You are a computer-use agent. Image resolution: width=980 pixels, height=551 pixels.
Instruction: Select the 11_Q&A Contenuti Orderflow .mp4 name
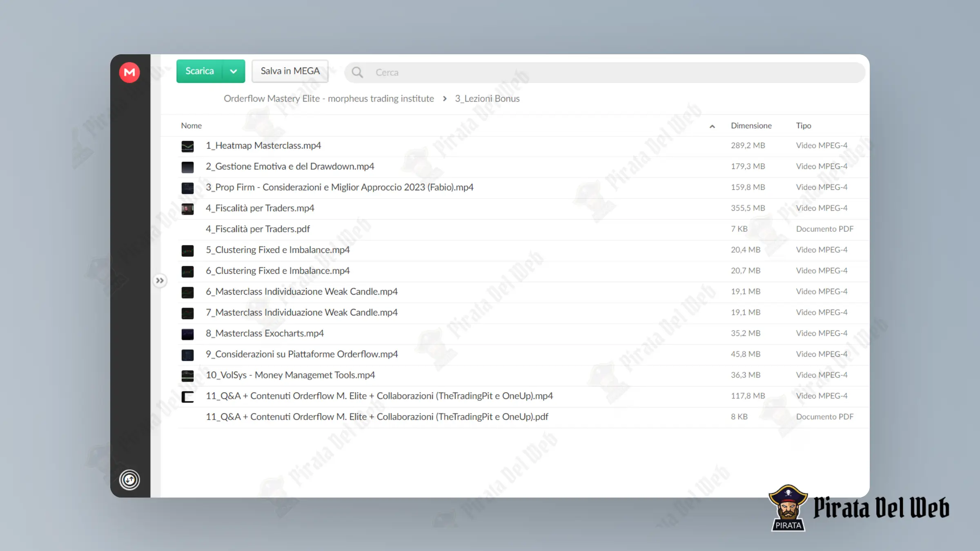point(379,396)
